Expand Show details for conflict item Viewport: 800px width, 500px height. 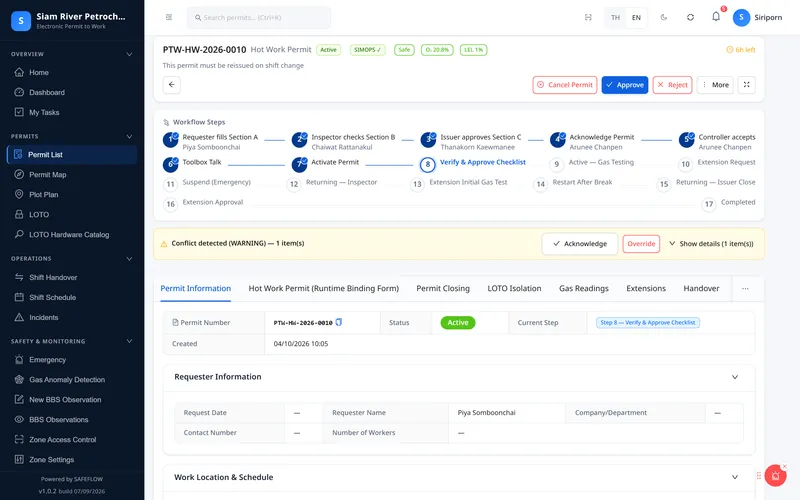pyautogui.click(x=711, y=244)
